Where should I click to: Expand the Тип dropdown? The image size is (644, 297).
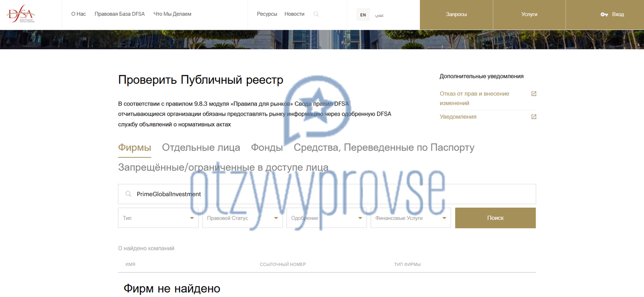click(158, 218)
